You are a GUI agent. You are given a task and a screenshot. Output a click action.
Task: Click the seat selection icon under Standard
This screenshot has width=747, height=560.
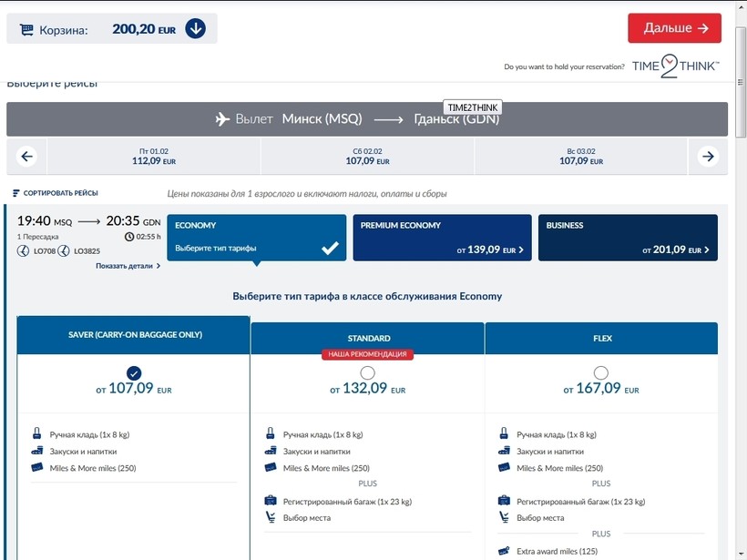271,517
